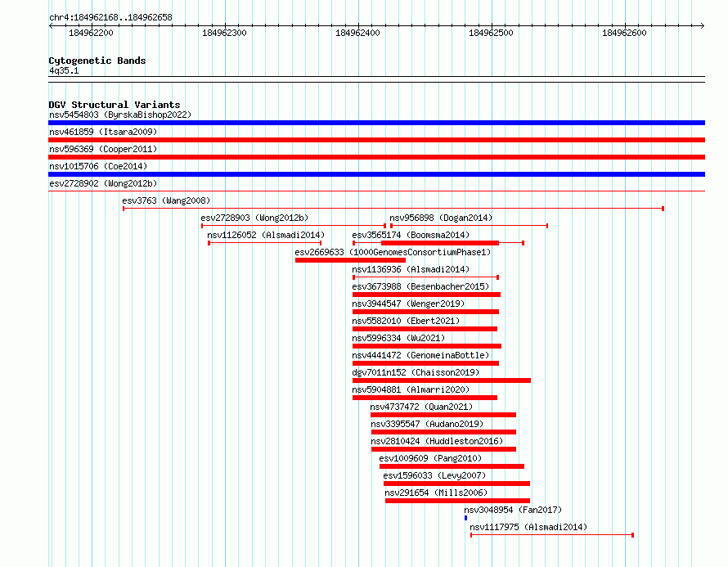Open nsv1117975 (Alsmadi2014) at bottom
The width and height of the screenshot is (728, 567).
[528, 527]
